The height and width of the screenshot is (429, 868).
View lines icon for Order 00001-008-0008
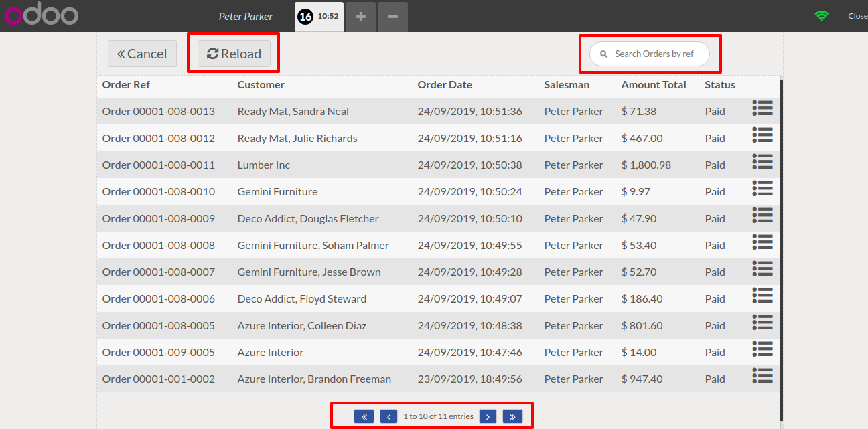[762, 242]
